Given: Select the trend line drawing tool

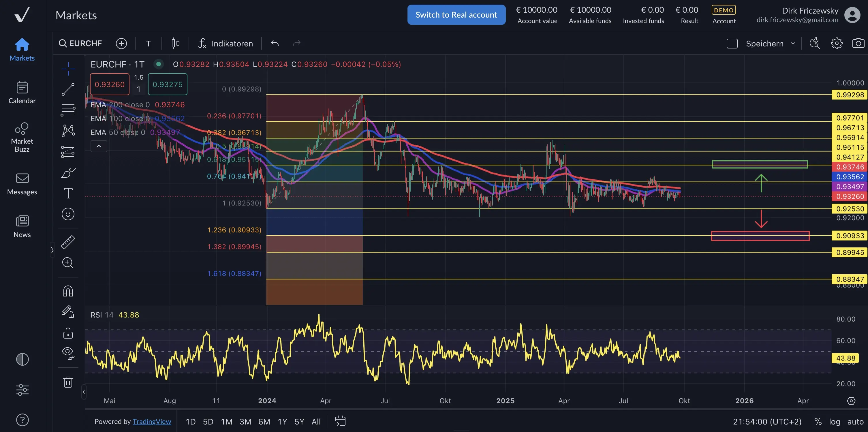Looking at the screenshot, I should (68, 90).
